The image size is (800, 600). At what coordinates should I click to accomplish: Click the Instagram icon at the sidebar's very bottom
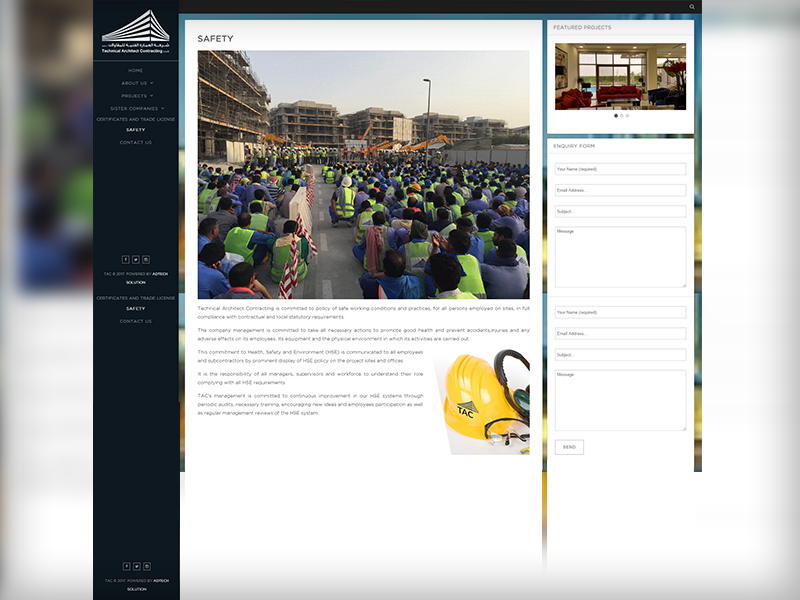point(146,566)
